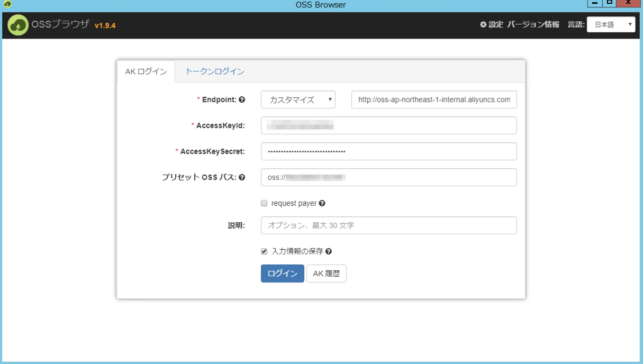Uncheck the 入力情報の保存 checkbox
Image resolution: width=643 pixels, height=364 pixels.
coord(264,252)
